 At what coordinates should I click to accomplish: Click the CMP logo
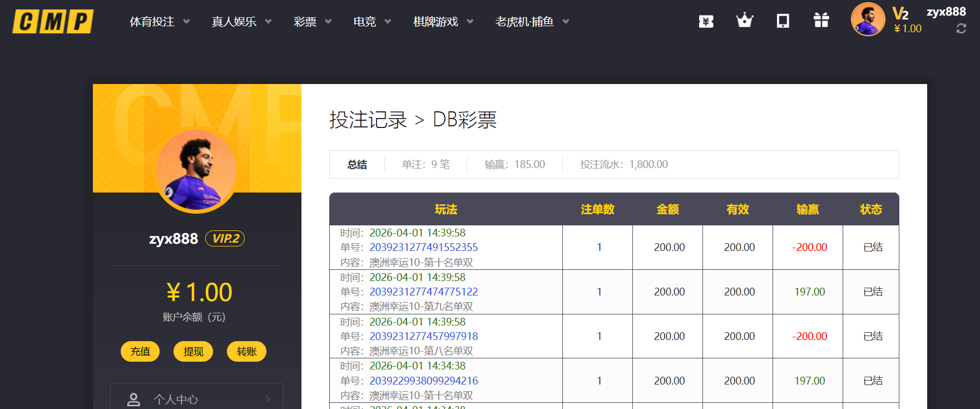click(x=53, y=22)
